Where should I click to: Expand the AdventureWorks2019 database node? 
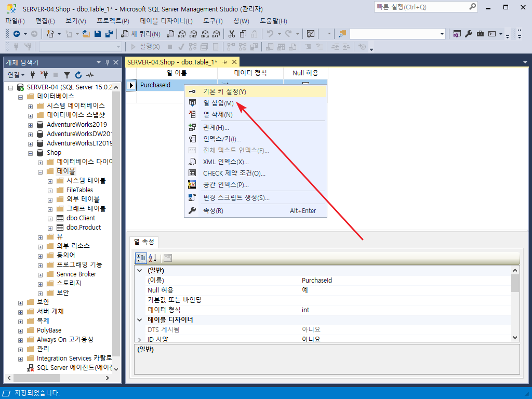point(30,125)
